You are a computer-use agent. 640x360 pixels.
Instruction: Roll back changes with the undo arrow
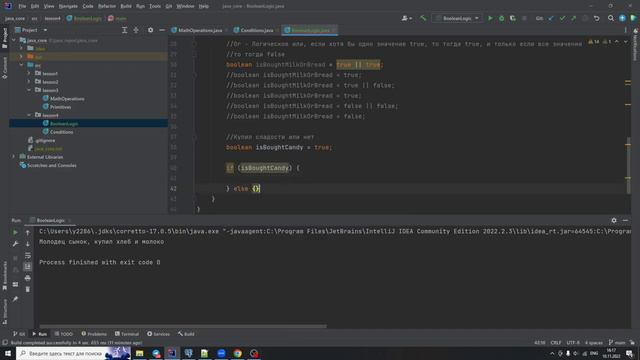click(x=596, y=18)
